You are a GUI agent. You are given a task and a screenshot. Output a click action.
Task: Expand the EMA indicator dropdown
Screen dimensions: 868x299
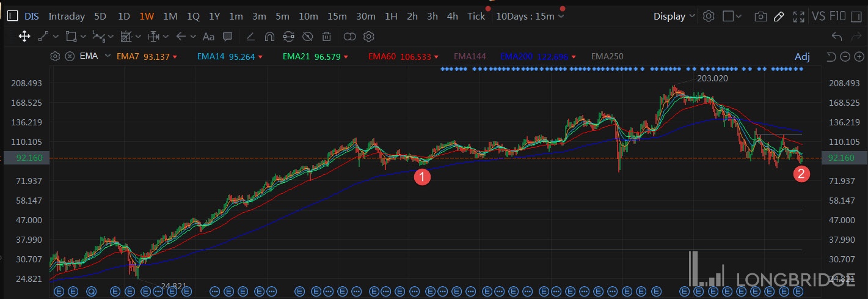(108, 56)
